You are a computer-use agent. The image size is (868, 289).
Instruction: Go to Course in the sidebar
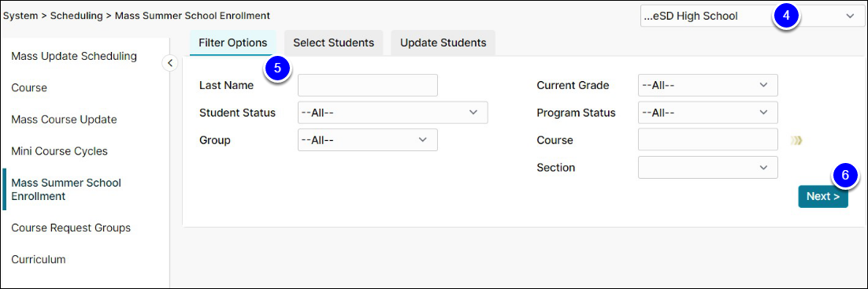pyautogui.click(x=29, y=87)
